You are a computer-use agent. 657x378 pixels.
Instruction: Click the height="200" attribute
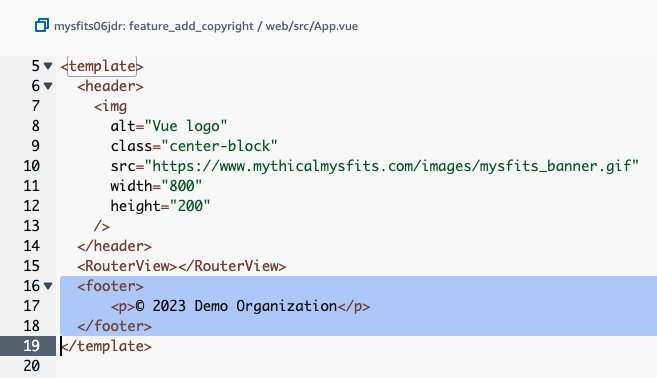coord(160,206)
